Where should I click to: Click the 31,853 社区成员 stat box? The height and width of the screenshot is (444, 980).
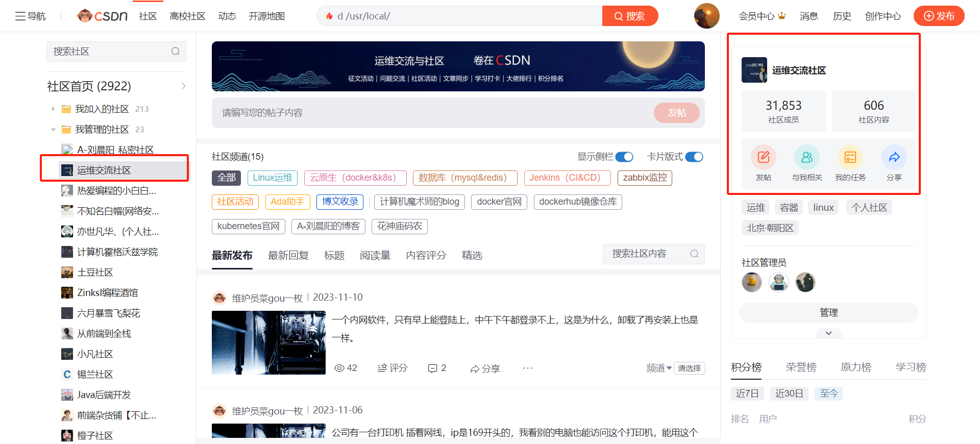(x=783, y=111)
